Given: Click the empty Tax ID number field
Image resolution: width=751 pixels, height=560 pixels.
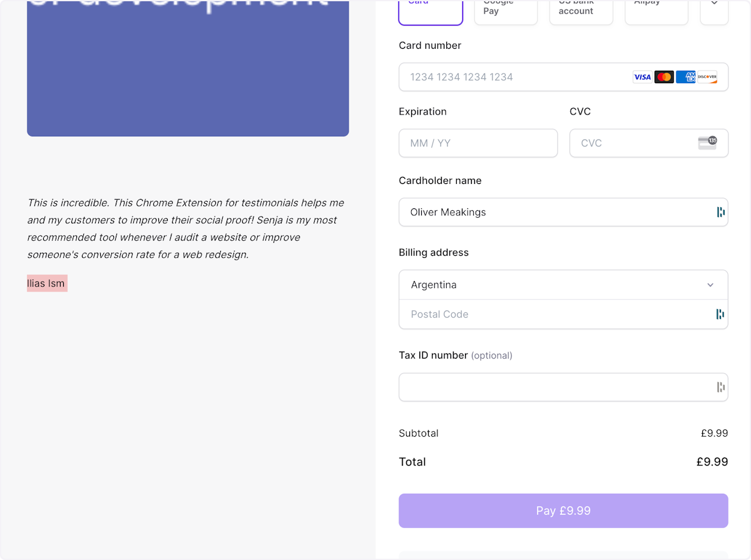Looking at the screenshot, I should point(551,387).
